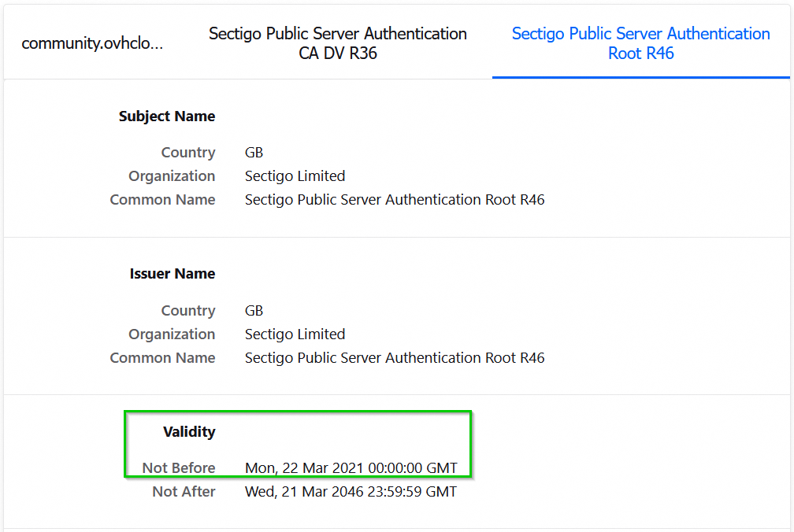Click the Country label under Issuer Name
Image resolution: width=794 pixels, height=532 pixels.
[188, 311]
